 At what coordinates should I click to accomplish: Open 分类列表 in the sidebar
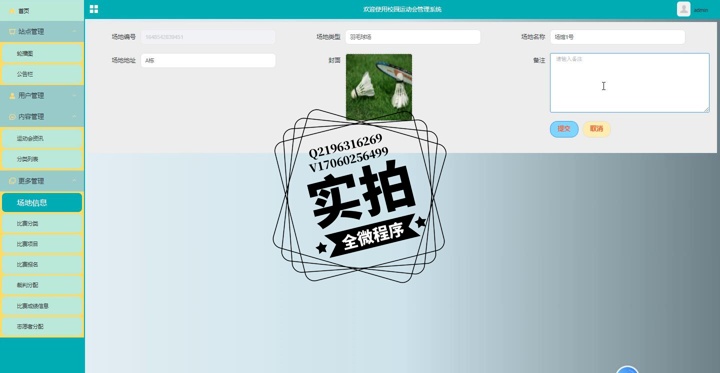pyautogui.click(x=42, y=159)
